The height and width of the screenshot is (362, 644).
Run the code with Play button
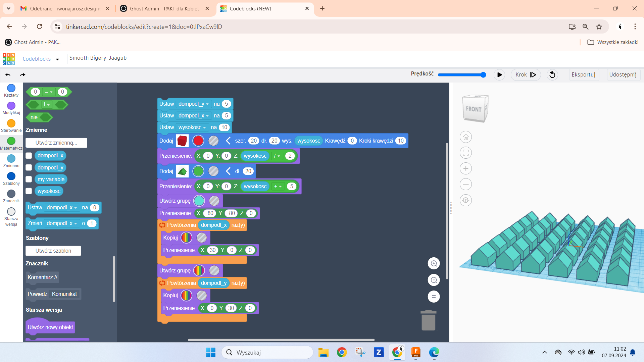click(499, 75)
